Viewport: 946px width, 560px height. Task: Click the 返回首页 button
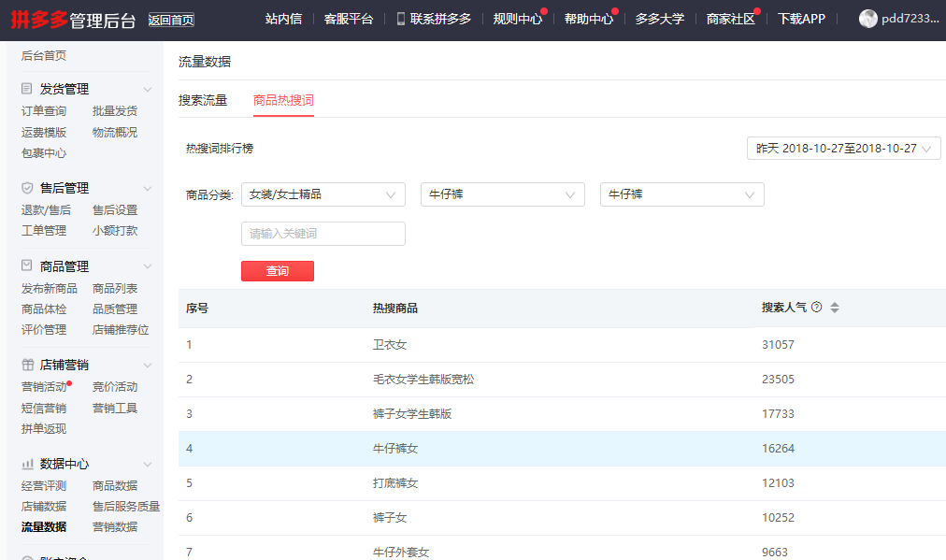click(x=171, y=20)
